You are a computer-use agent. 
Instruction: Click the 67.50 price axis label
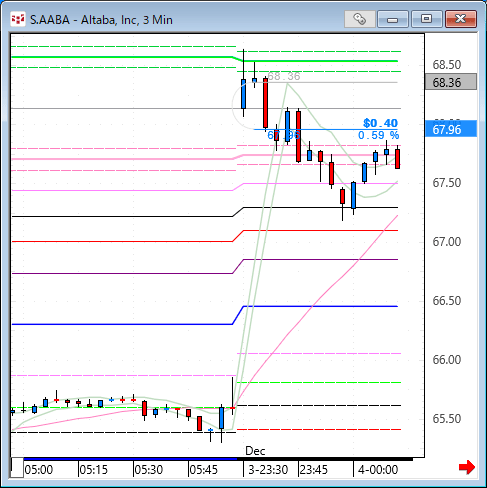pos(447,183)
